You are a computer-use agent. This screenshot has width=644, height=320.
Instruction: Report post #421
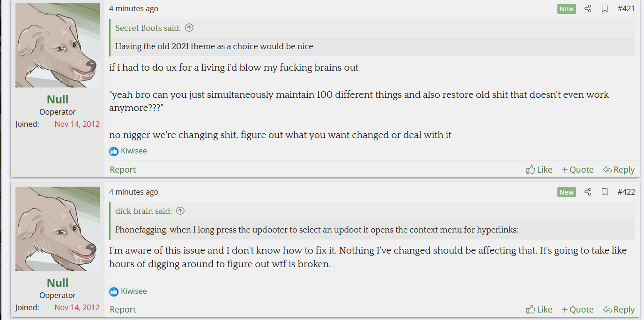pyautogui.click(x=123, y=169)
